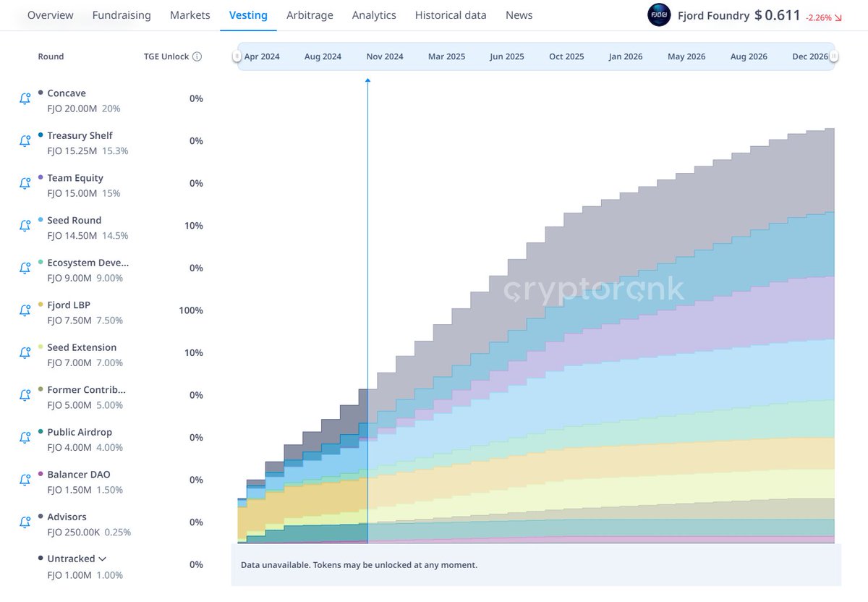Enable alert bell for Former Contributors

[25, 395]
